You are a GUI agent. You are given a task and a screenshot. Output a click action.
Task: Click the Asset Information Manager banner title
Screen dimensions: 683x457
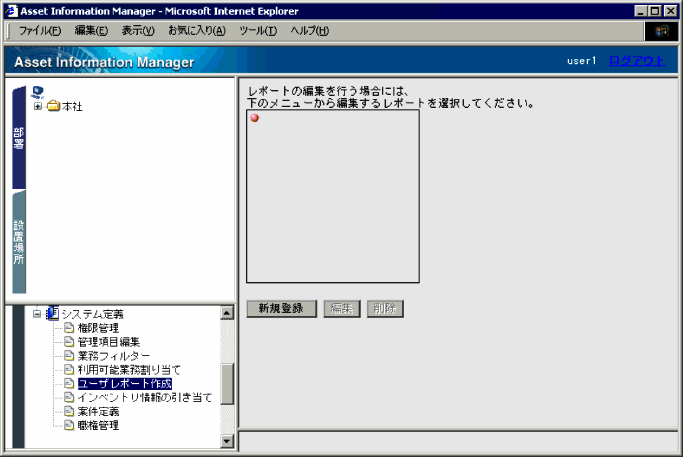[104, 62]
